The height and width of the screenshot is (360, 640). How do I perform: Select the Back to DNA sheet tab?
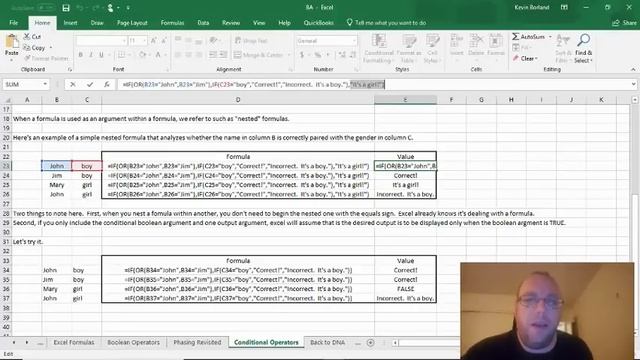(327, 342)
